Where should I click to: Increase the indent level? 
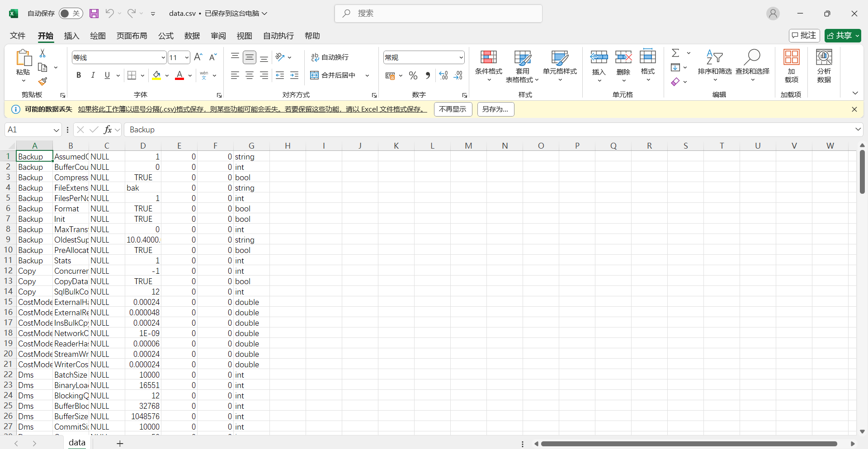coord(294,75)
